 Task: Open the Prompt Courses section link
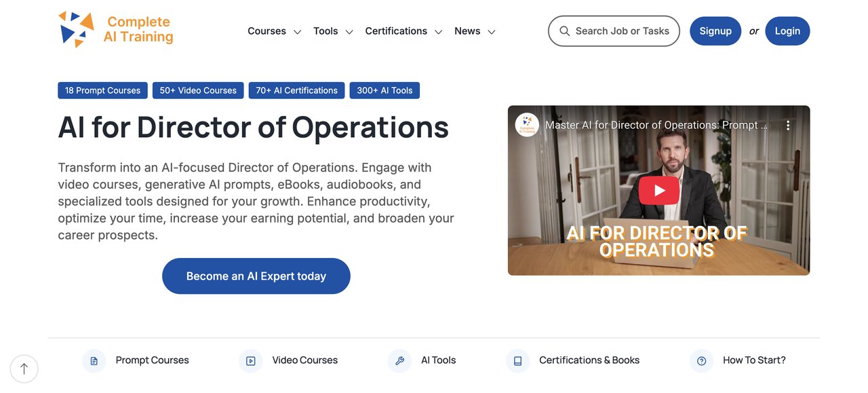click(x=152, y=360)
